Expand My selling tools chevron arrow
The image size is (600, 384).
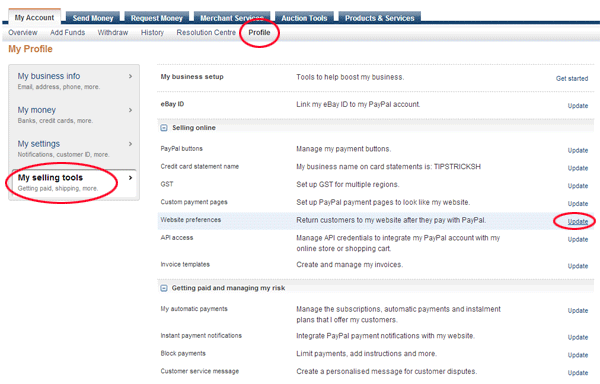pyautogui.click(x=130, y=178)
